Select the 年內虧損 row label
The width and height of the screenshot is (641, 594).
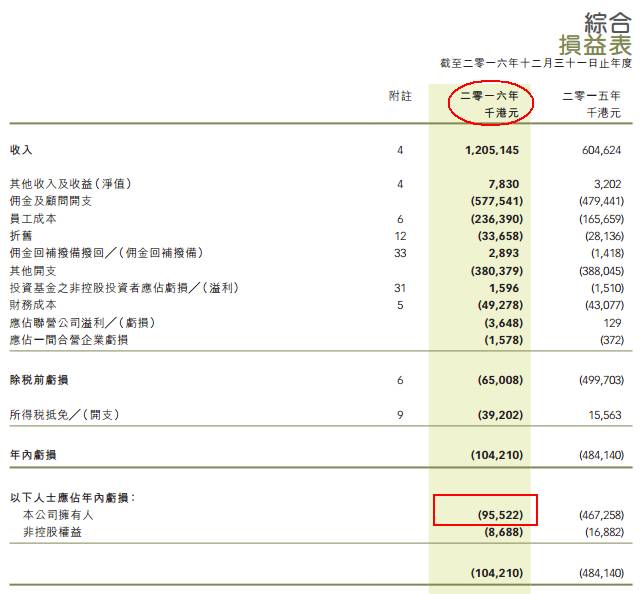click(x=33, y=455)
